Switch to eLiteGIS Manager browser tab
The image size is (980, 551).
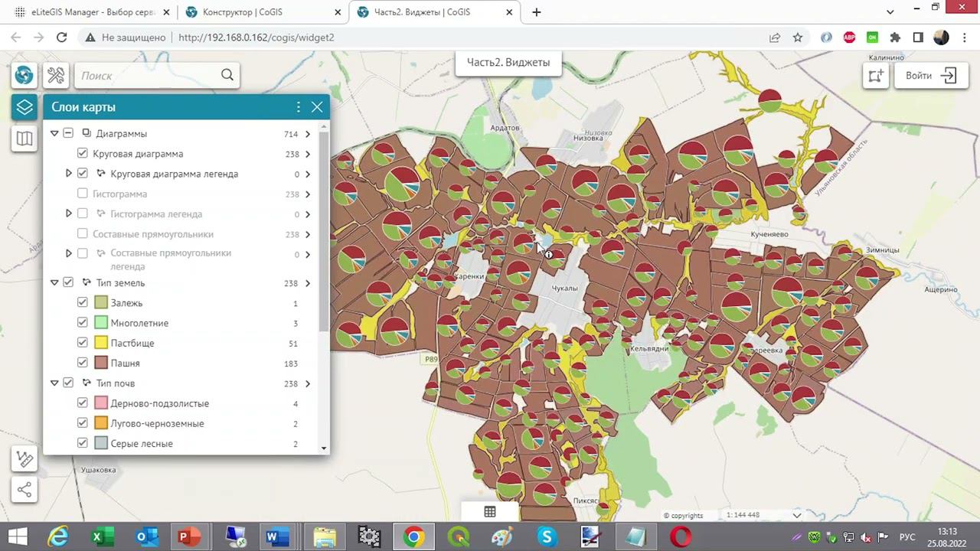point(84,12)
